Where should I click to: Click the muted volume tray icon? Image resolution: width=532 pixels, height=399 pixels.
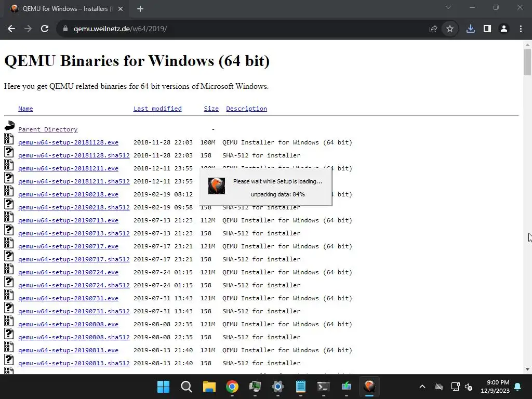click(469, 387)
